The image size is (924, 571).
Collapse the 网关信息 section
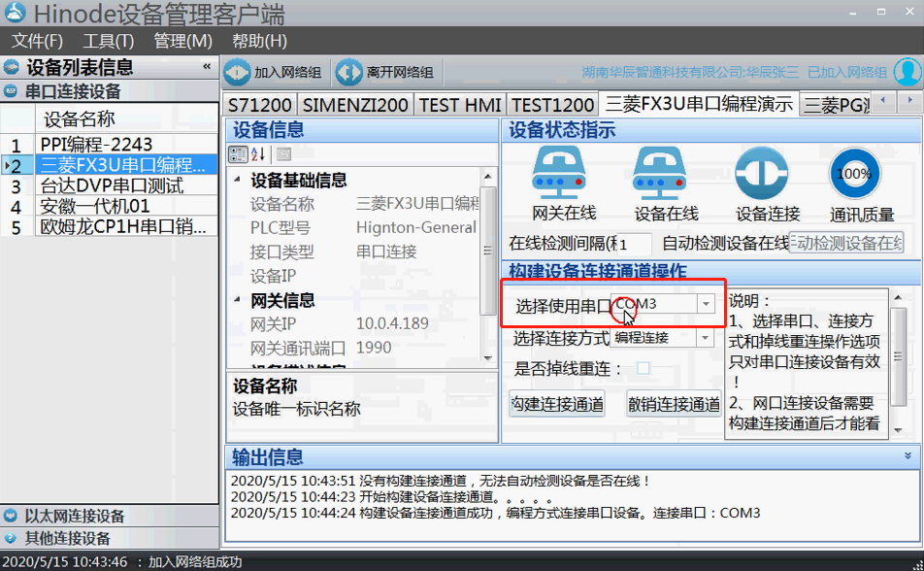(235, 300)
